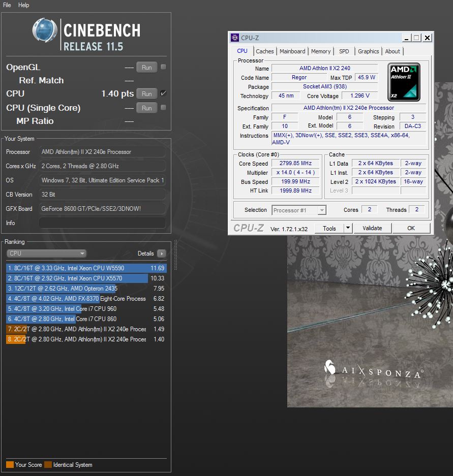
Task: Click the CPU score 1.40 pts
Action: tap(117, 93)
